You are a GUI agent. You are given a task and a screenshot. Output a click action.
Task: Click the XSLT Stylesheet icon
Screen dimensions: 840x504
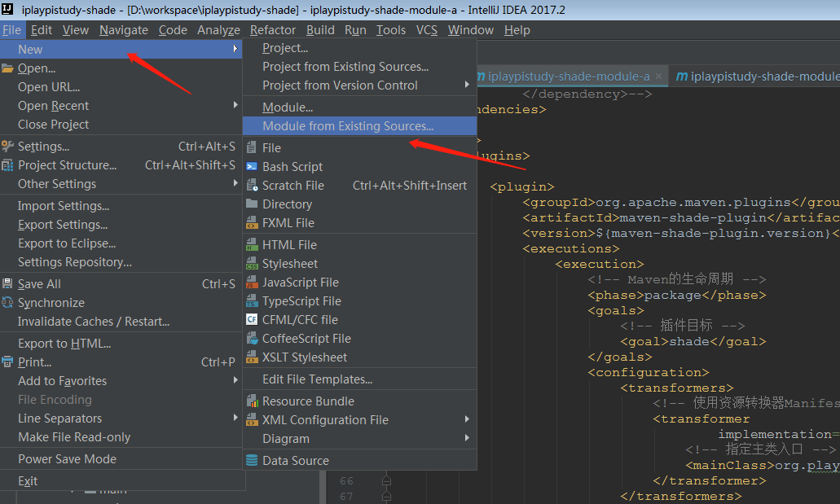tap(251, 357)
